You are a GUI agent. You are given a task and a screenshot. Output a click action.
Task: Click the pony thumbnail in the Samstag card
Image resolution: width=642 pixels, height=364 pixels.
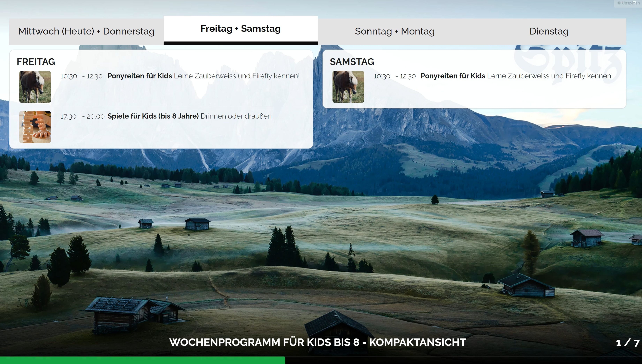(x=348, y=87)
